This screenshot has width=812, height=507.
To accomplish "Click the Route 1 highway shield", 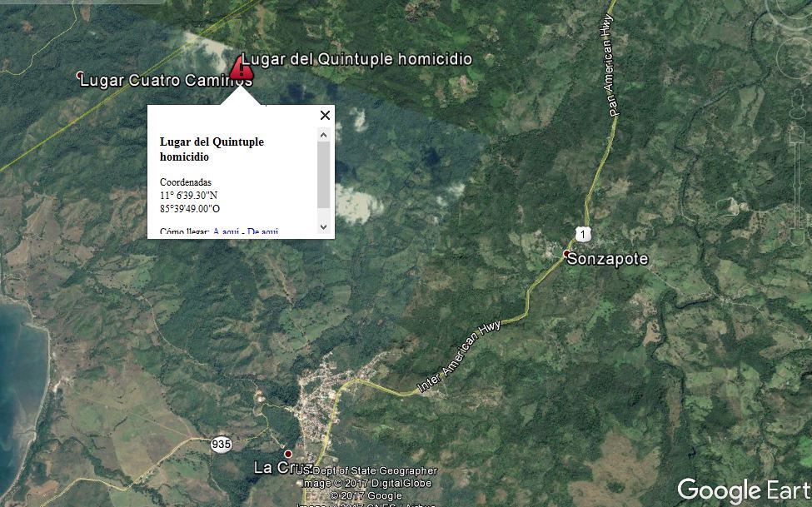I will click(x=583, y=234).
